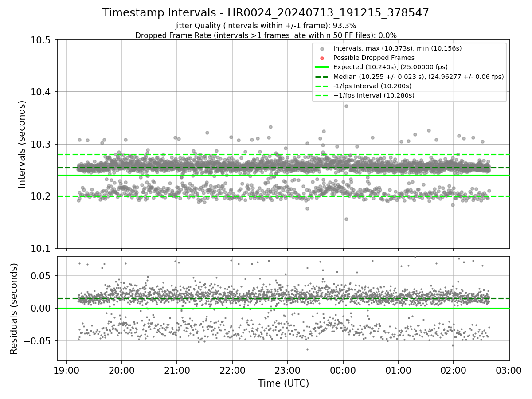Click legend entry '+1/fps Interval (10.280s)'

373,95
